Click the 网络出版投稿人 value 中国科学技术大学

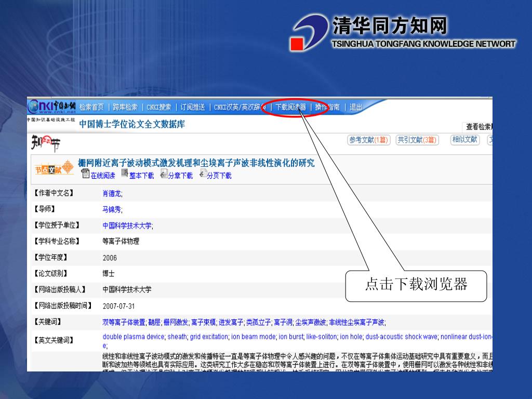pos(127,290)
